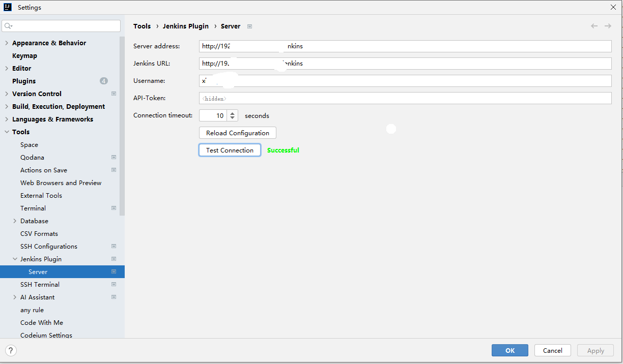Image resolution: width=623 pixels, height=364 pixels.
Task: Open Web Browsers and Preview
Action: (x=61, y=183)
